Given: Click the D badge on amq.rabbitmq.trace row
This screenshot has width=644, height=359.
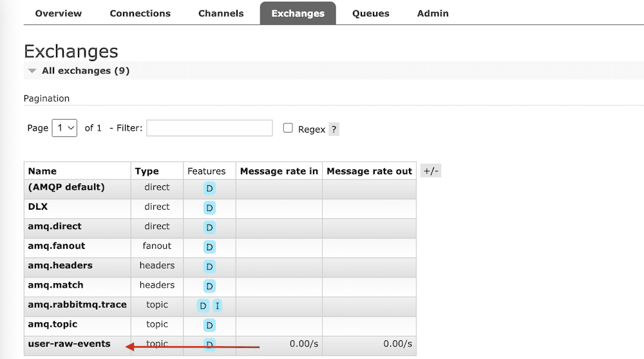Looking at the screenshot, I should (x=203, y=306).
